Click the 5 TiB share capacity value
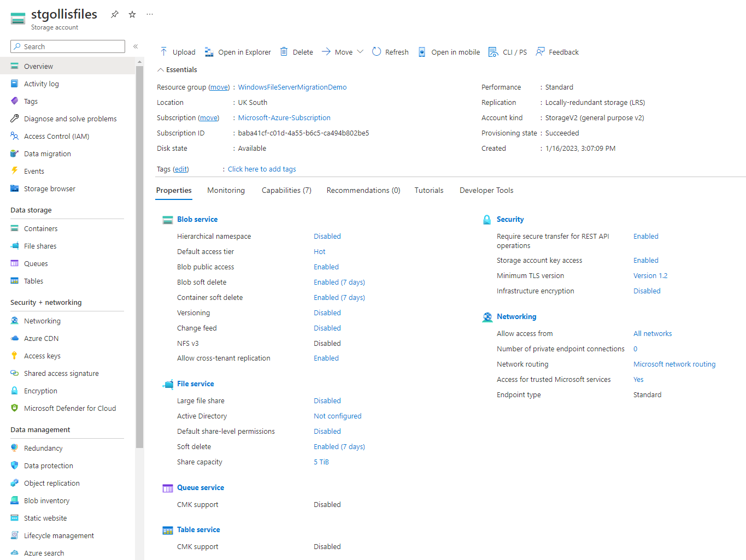 (x=321, y=462)
